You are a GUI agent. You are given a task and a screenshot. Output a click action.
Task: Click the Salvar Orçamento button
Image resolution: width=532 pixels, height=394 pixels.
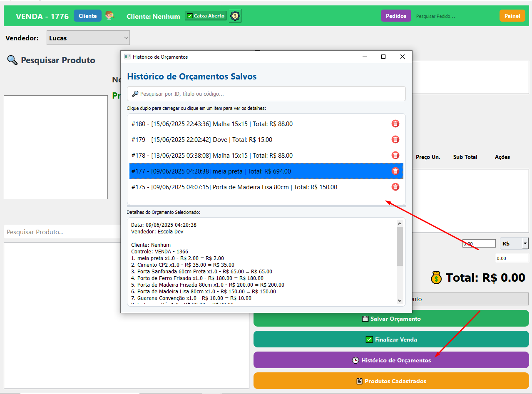[391, 319]
